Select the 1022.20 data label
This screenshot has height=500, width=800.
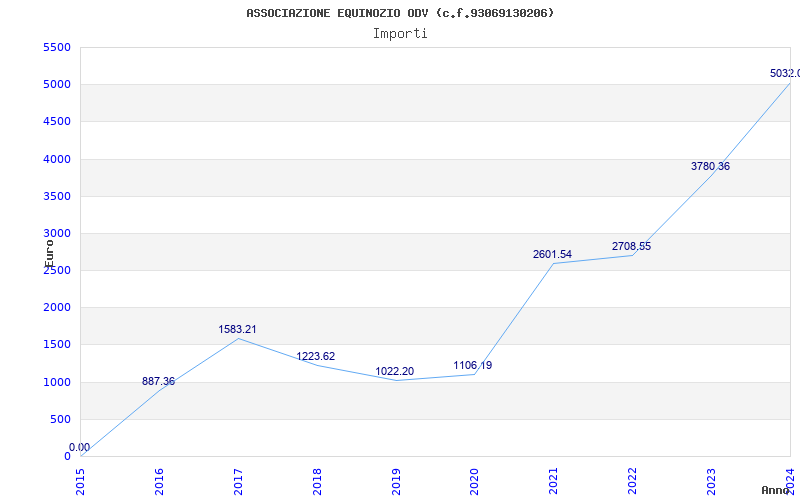point(395,371)
